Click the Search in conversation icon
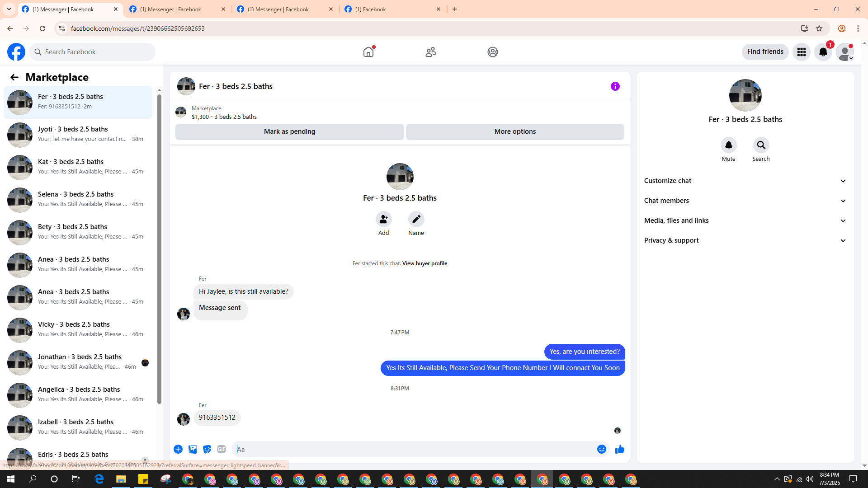This screenshot has width=868, height=488. pyautogui.click(x=761, y=145)
